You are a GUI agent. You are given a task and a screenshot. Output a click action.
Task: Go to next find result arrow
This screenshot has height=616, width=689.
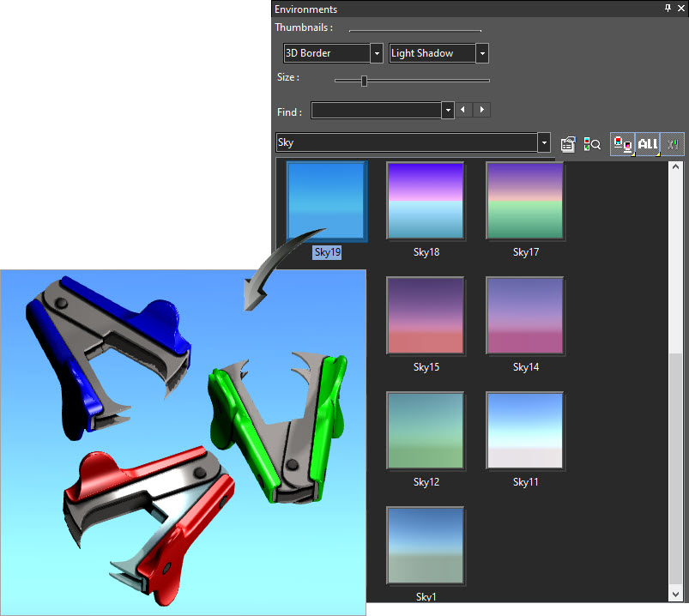pyautogui.click(x=482, y=110)
